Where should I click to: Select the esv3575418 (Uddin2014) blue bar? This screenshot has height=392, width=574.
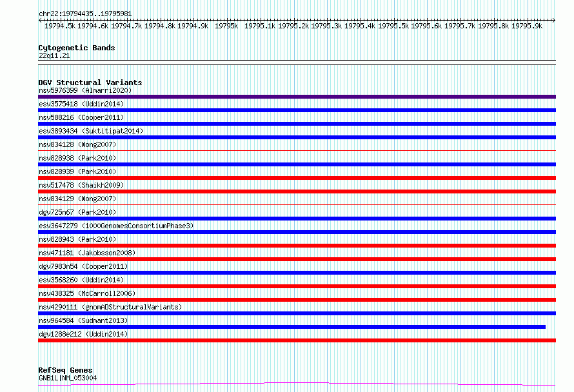point(297,110)
